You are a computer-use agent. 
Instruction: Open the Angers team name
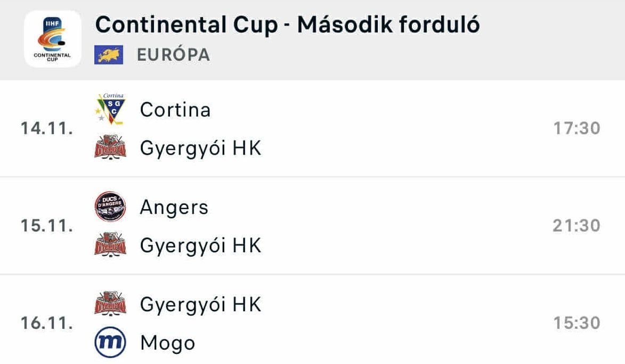pyautogui.click(x=174, y=208)
